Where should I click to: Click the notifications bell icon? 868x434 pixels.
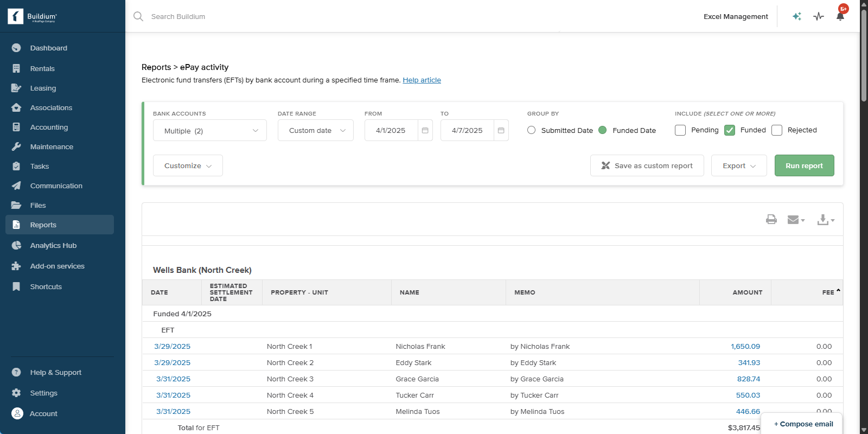[x=840, y=16]
